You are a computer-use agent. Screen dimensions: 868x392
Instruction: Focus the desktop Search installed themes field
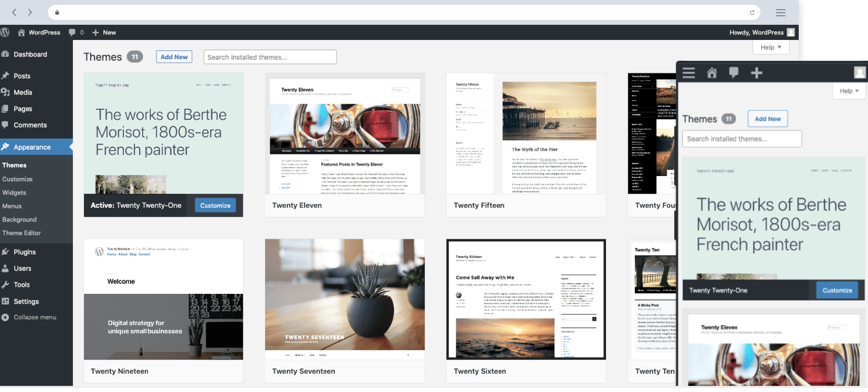point(270,57)
